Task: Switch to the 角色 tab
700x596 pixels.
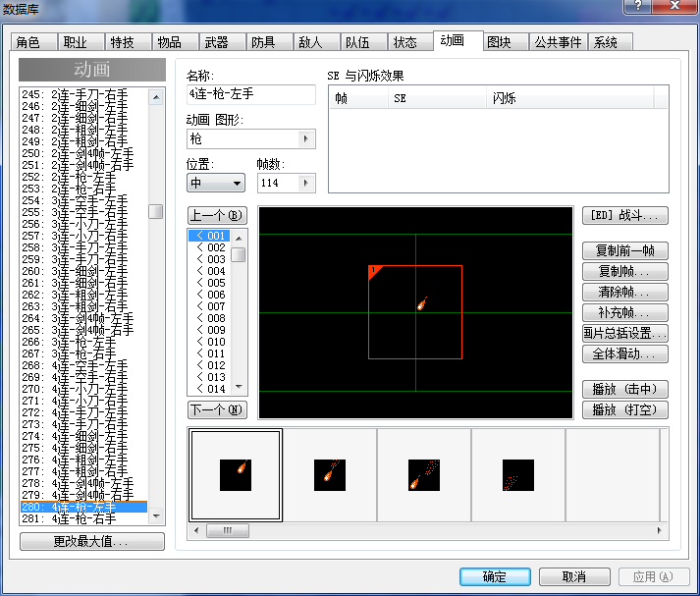Action: point(34,42)
